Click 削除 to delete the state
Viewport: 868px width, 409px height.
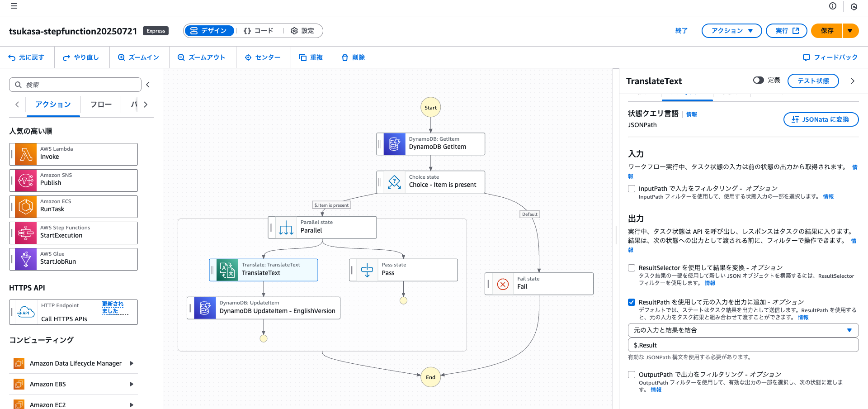[353, 57]
